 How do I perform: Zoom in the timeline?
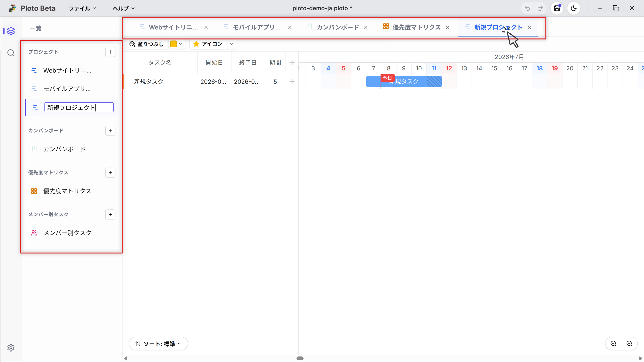click(x=629, y=344)
